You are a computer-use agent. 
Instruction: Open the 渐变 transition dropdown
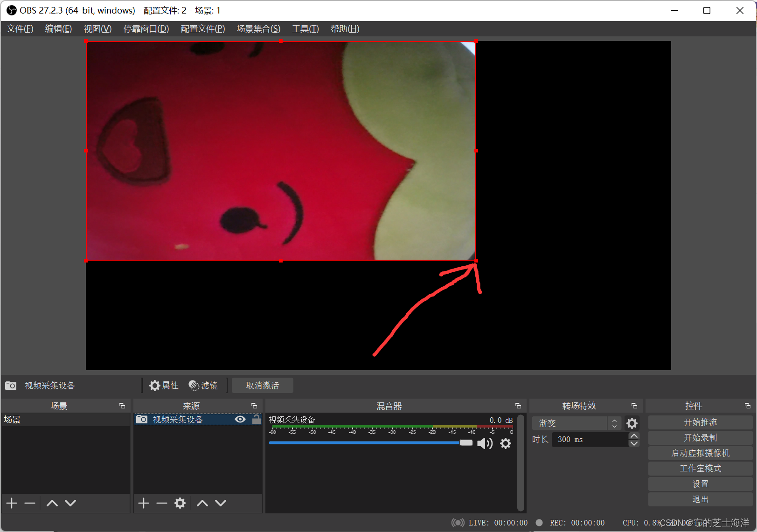tap(576, 423)
